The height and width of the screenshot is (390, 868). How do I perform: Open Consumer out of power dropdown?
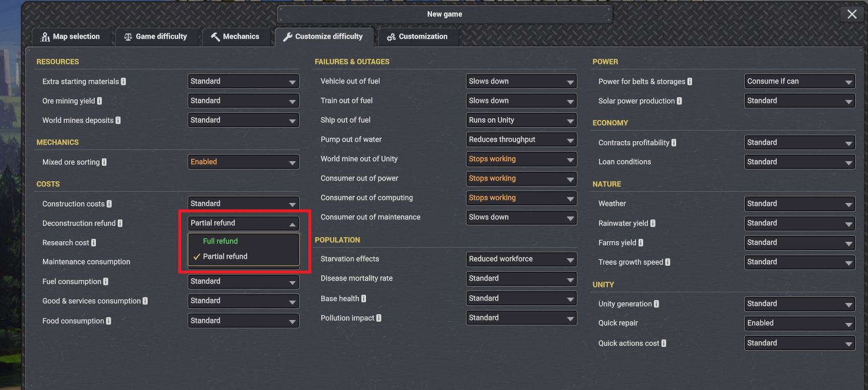coord(521,178)
